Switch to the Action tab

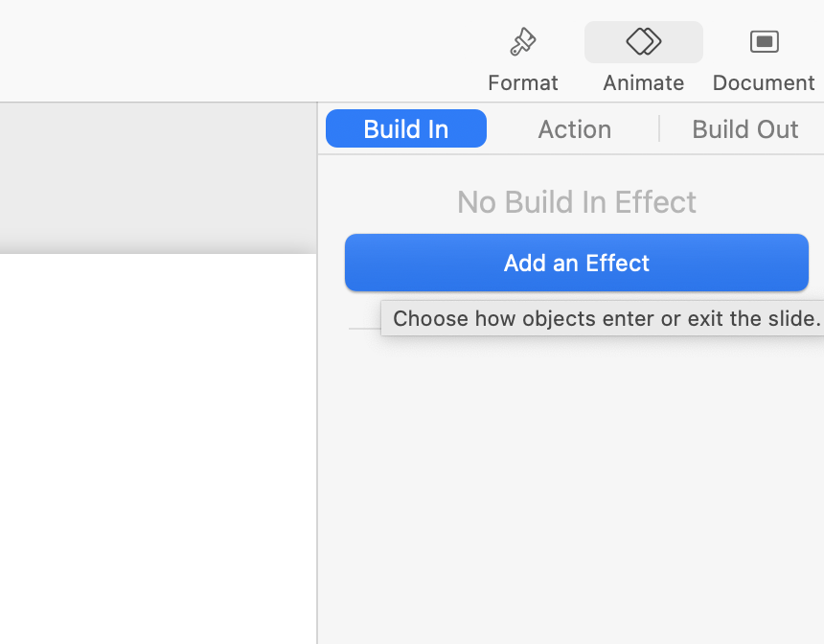click(574, 128)
